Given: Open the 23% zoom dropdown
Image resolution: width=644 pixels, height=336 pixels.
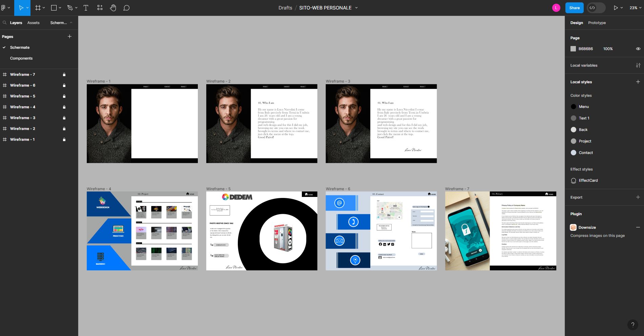Looking at the screenshot, I should tap(636, 8).
